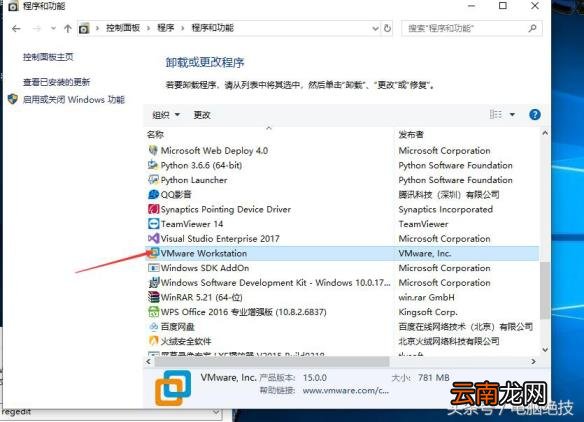Expand the chevron after 程序 breadcrumb
Screen dimensions: 584x422
[x=182, y=28]
